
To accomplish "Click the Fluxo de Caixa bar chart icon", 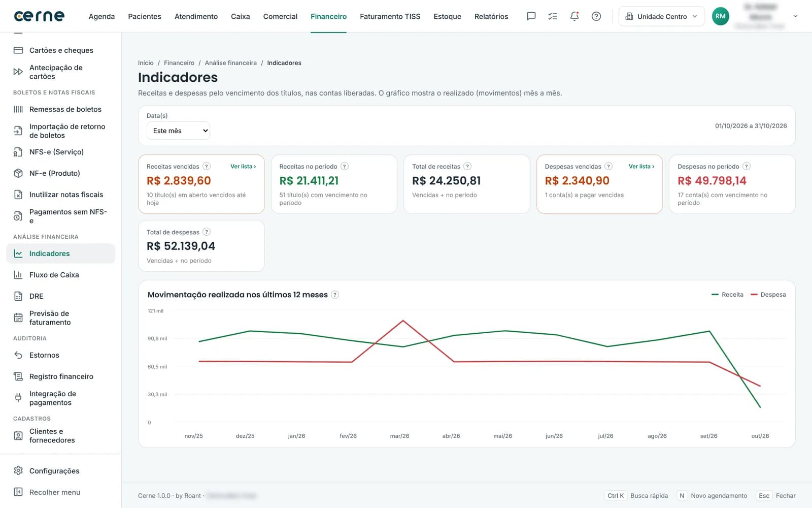I will click(x=18, y=275).
